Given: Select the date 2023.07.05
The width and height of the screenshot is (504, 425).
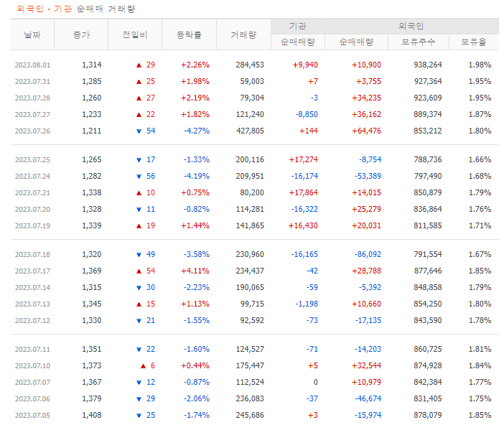Looking at the screenshot, I should (32, 415).
